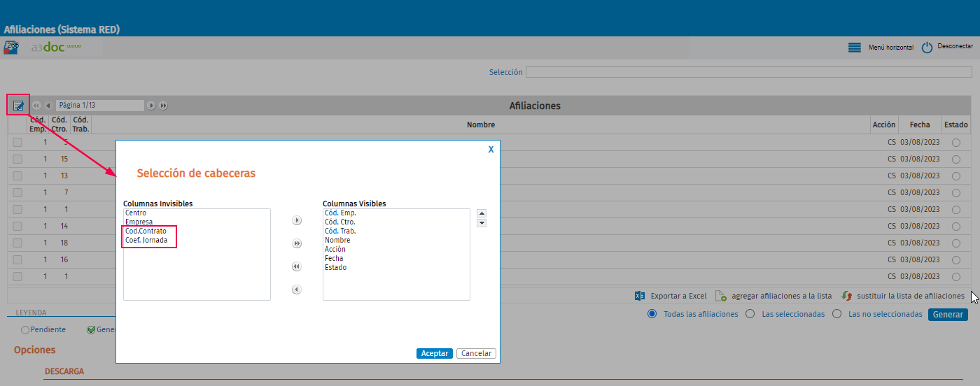Click the Acción column header in table
Image resolution: width=980 pixels, height=386 pixels.
pyautogui.click(x=883, y=124)
